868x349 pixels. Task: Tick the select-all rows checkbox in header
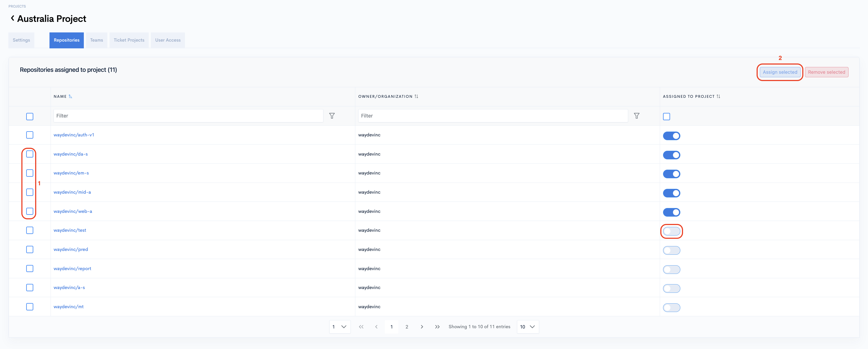tap(30, 116)
